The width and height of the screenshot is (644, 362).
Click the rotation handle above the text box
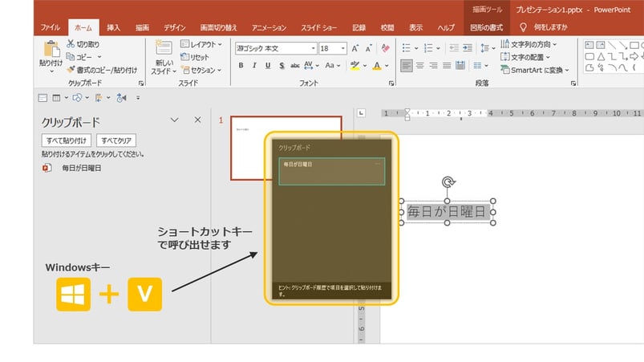pos(448,181)
